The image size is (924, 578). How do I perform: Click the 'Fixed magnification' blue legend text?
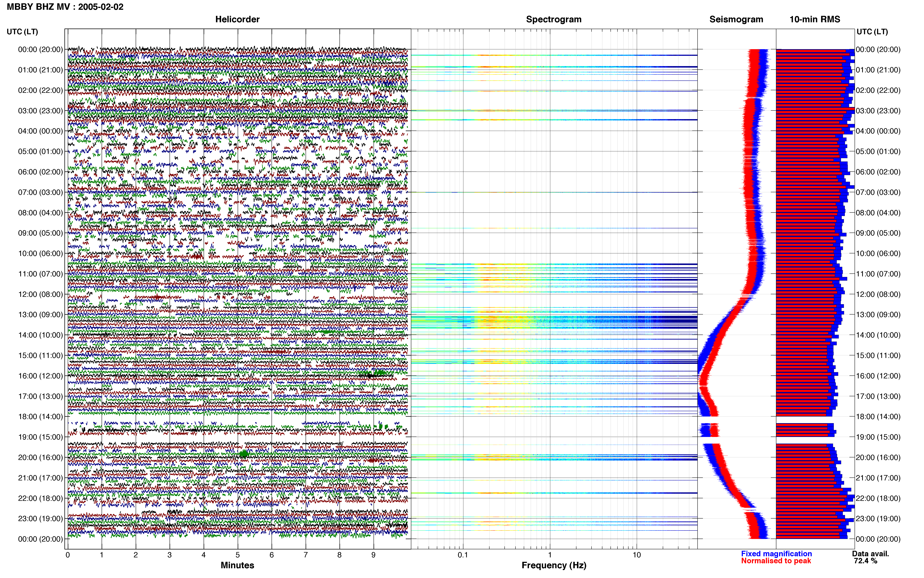click(x=776, y=554)
